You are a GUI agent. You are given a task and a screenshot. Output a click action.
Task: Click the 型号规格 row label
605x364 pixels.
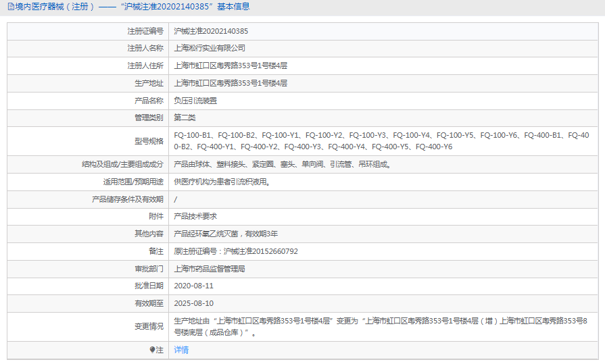click(149, 141)
